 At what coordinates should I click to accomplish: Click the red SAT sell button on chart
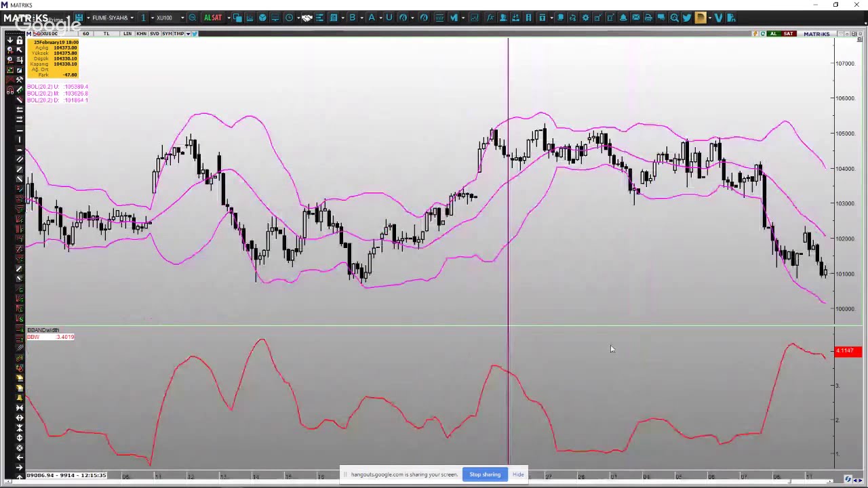pyautogui.click(x=788, y=33)
